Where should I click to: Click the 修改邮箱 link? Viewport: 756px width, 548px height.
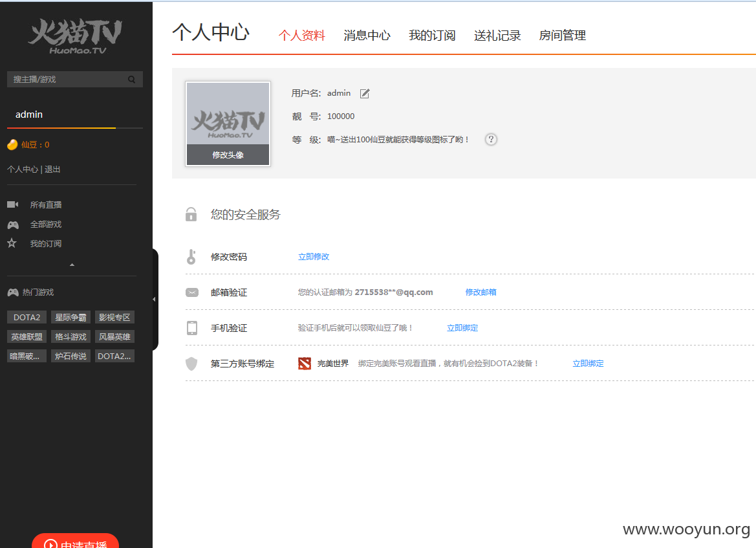(481, 292)
